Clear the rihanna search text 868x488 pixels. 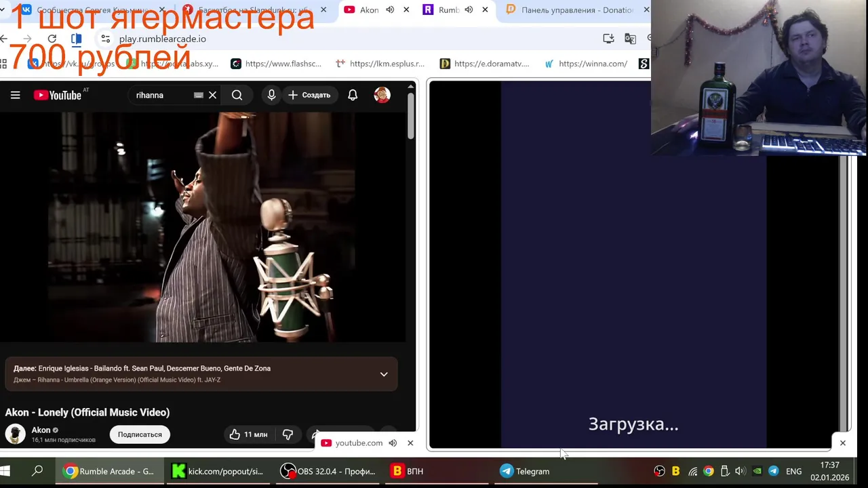click(x=212, y=95)
